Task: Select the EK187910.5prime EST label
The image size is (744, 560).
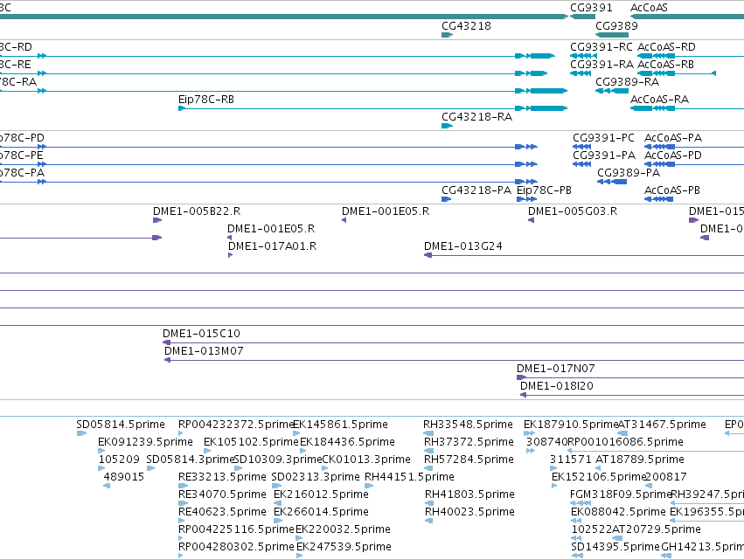Action: point(571,425)
